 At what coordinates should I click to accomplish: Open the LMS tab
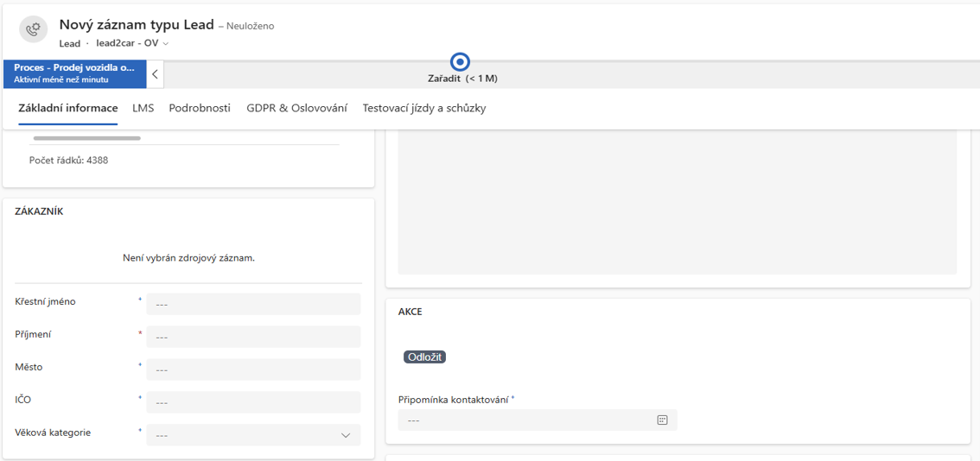[143, 108]
